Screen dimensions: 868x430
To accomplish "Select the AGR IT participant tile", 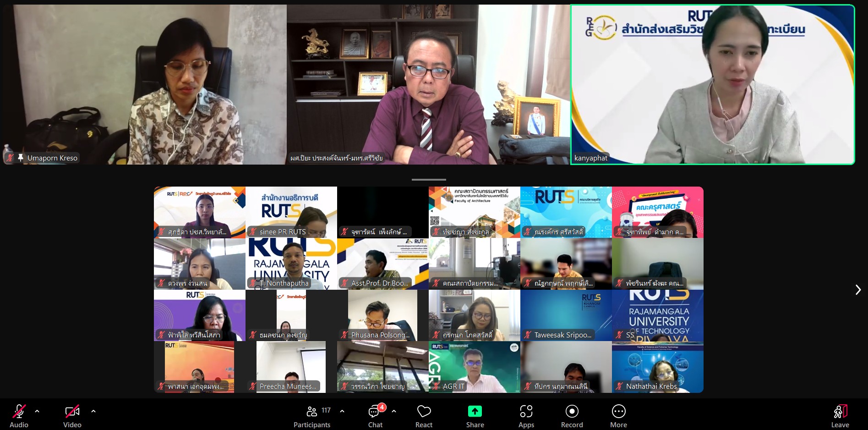I will tap(474, 367).
